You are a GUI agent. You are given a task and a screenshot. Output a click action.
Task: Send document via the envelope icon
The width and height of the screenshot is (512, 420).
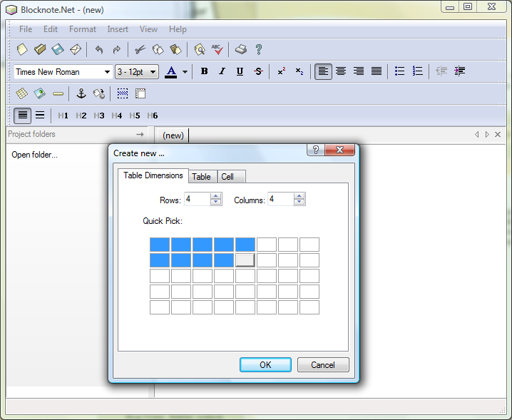pos(76,50)
